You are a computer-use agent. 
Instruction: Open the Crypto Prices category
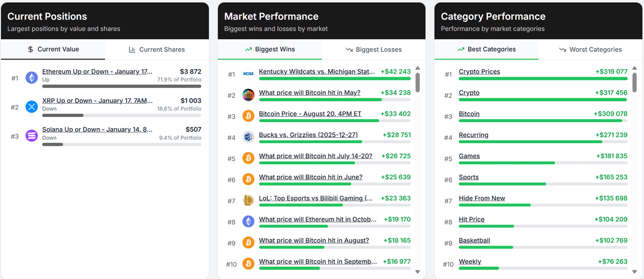[479, 71]
